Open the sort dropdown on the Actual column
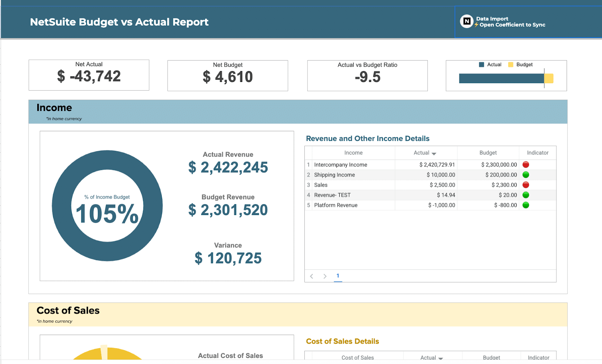 click(434, 153)
